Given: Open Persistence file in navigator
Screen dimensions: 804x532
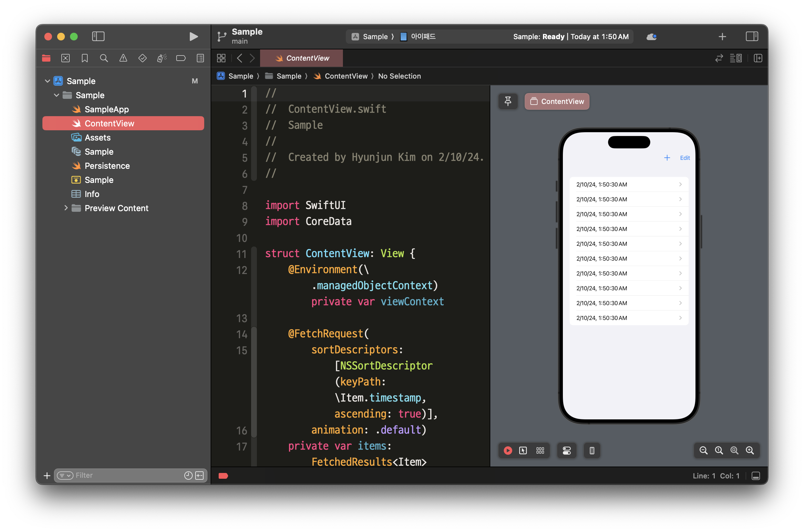Looking at the screenshot, I should [107, 166].
